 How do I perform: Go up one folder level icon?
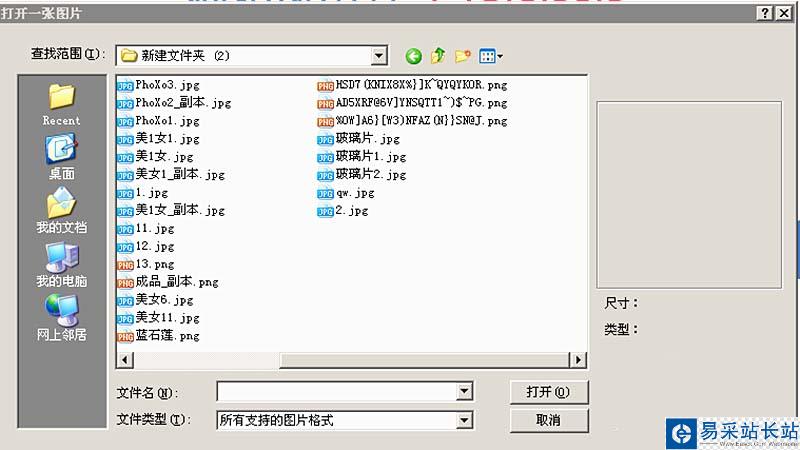tap(438, 56)
